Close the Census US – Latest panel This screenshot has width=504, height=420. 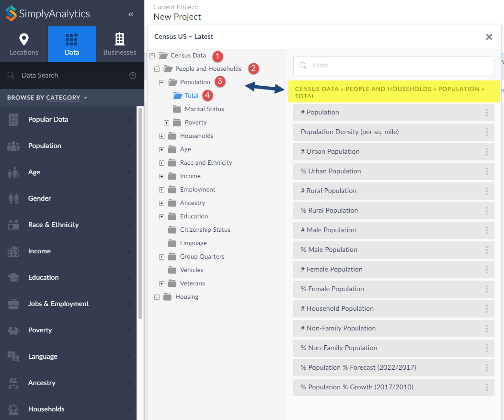tap(489, 37)
